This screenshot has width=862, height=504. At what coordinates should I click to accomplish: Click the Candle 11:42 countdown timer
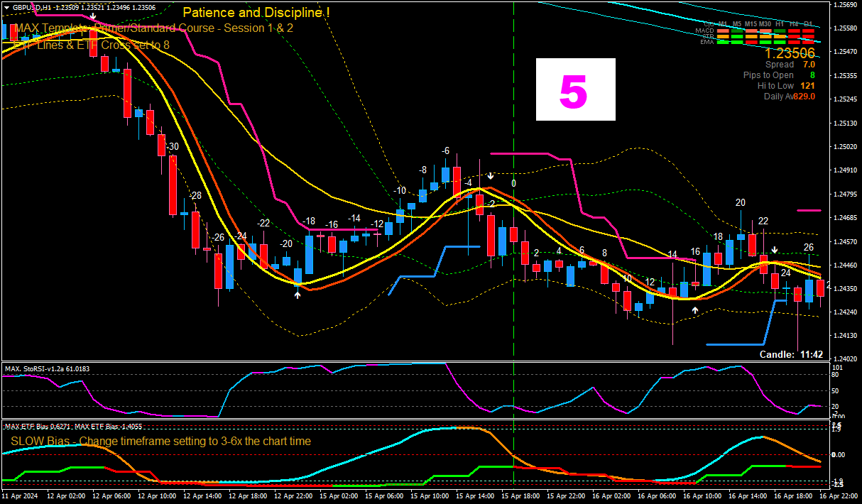click(791, 354)
